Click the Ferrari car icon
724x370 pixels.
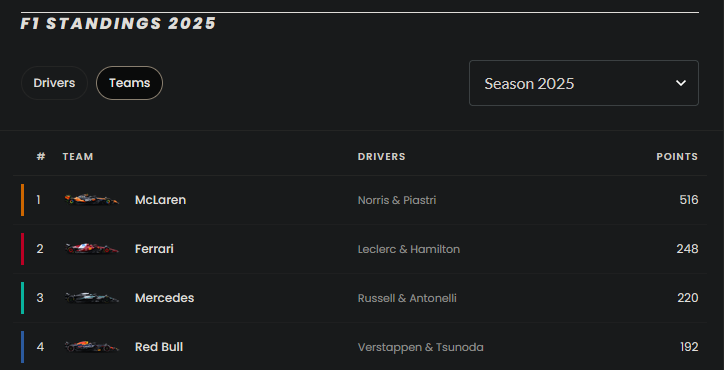91,249
